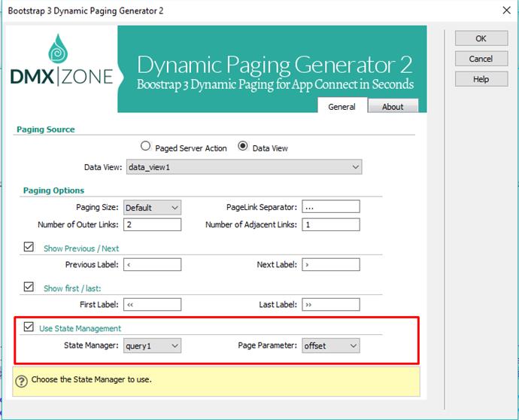This screenshot has width=519, height=420.
Task: Click the DMXzone water drop logo
Action: 58,48
